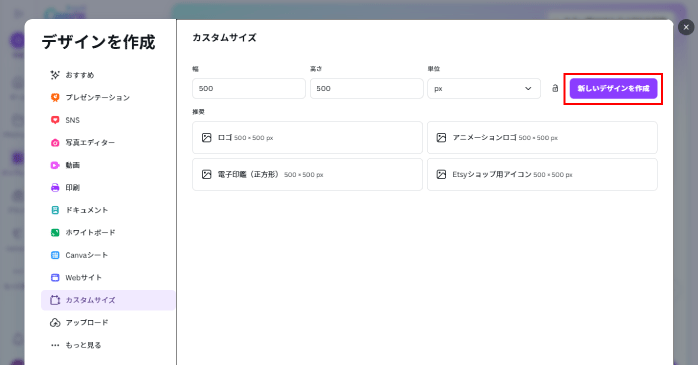Open the ドキュメント category
Screen dimensions: 698x365
coord(108,210)
